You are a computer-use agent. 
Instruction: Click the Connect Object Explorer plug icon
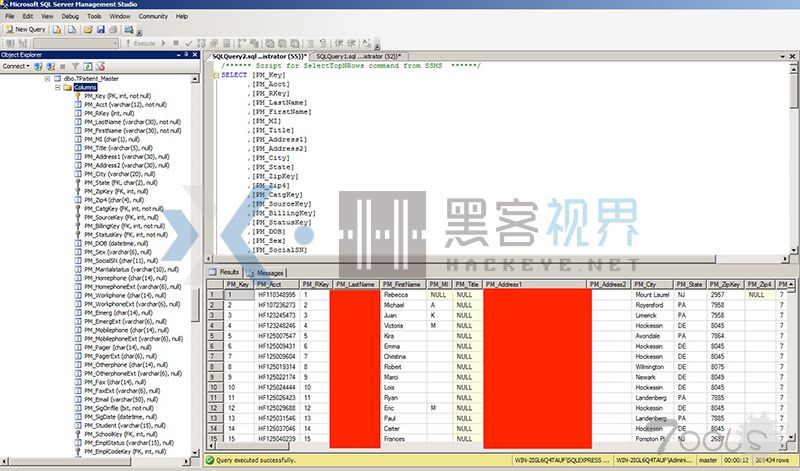[x=37, y=66]
